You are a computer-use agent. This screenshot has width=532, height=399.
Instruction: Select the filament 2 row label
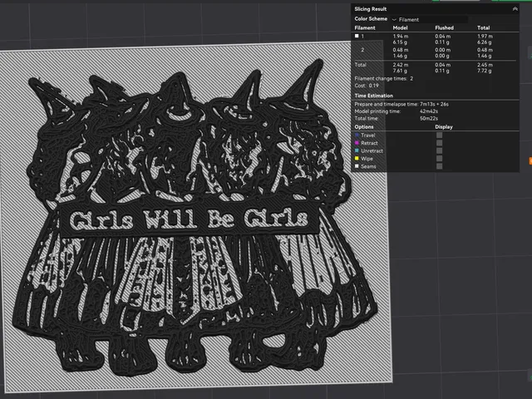click(x=362, y=50)
